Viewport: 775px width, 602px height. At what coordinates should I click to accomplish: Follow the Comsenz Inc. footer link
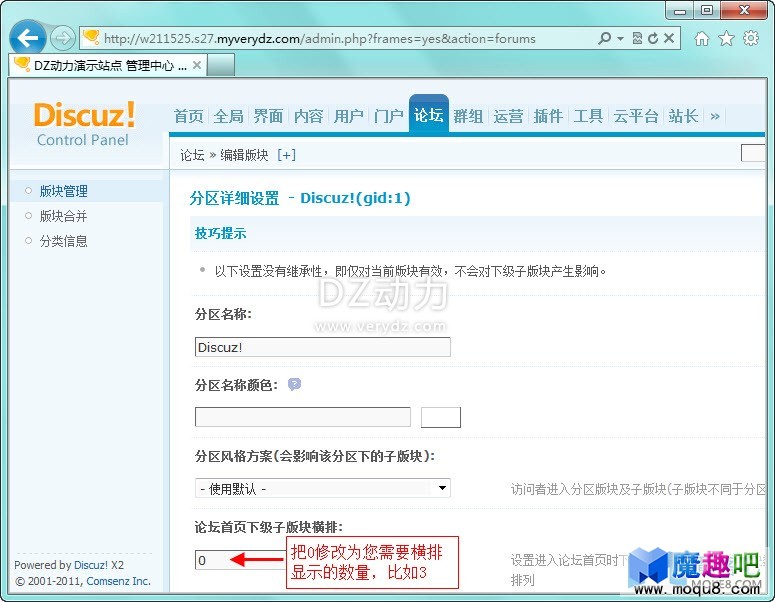tap(119, 581)
